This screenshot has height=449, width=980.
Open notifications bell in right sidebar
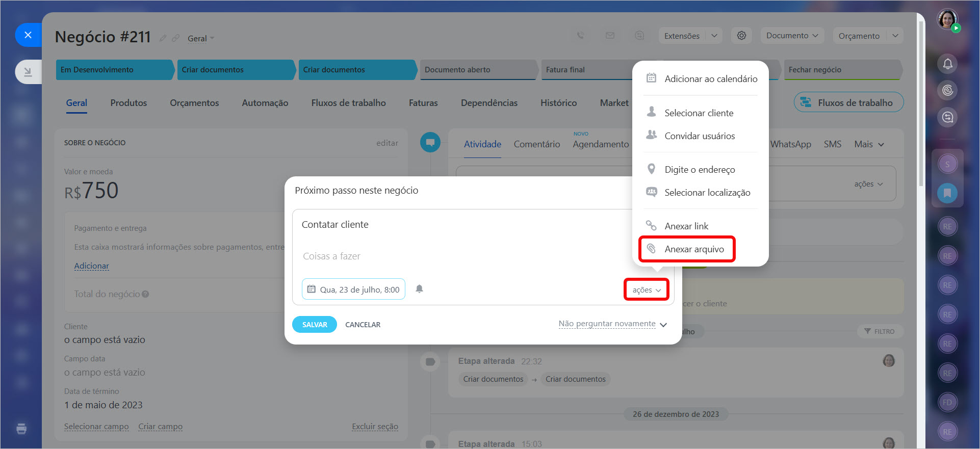[947, 64]
